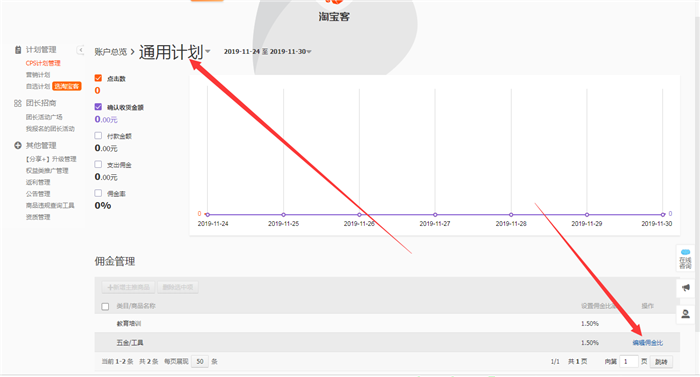Enable the 付款金额 checkbox
Image resolution: width=700 pixels, height=377 pixels.
pos(98,135)
